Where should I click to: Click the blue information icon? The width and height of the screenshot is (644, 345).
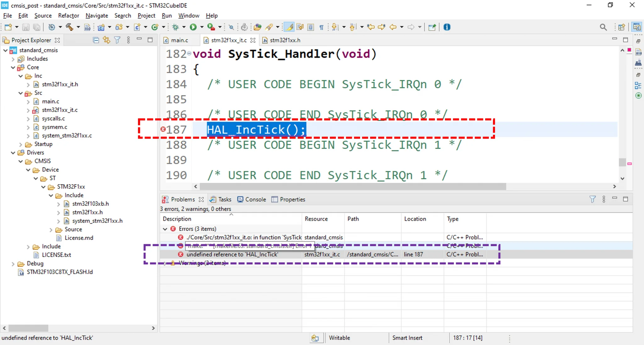point(447,27)
